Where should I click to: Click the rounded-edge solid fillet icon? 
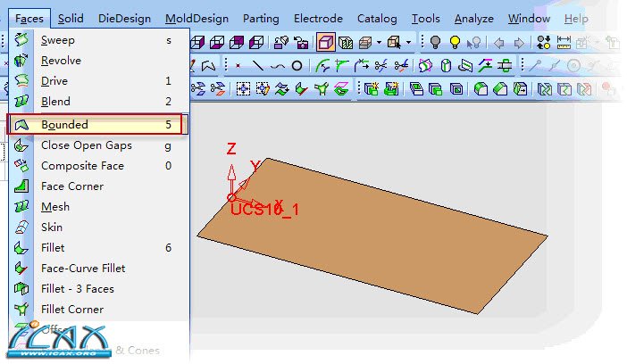click(481, 88)
